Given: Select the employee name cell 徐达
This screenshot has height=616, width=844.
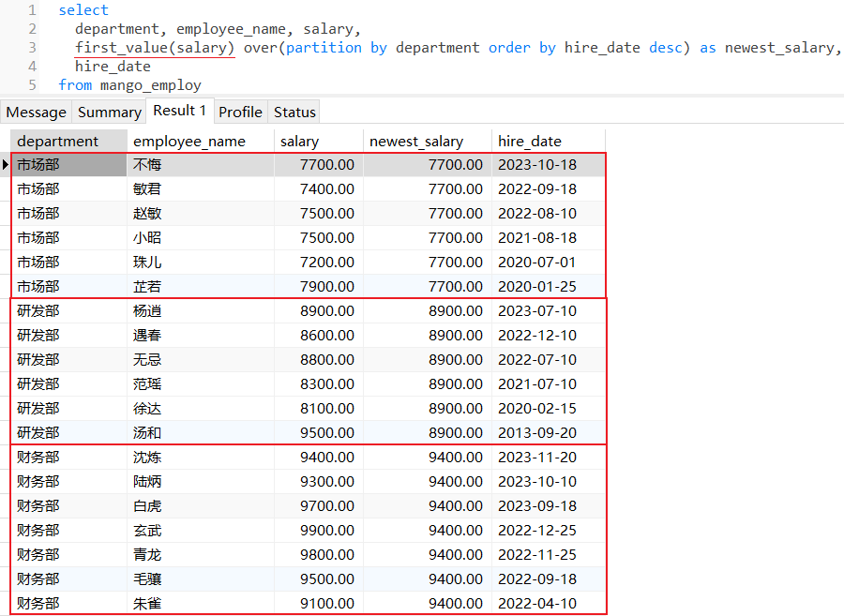Looking at the screenshot, I should pyautogui.click(x=201, y=409).
